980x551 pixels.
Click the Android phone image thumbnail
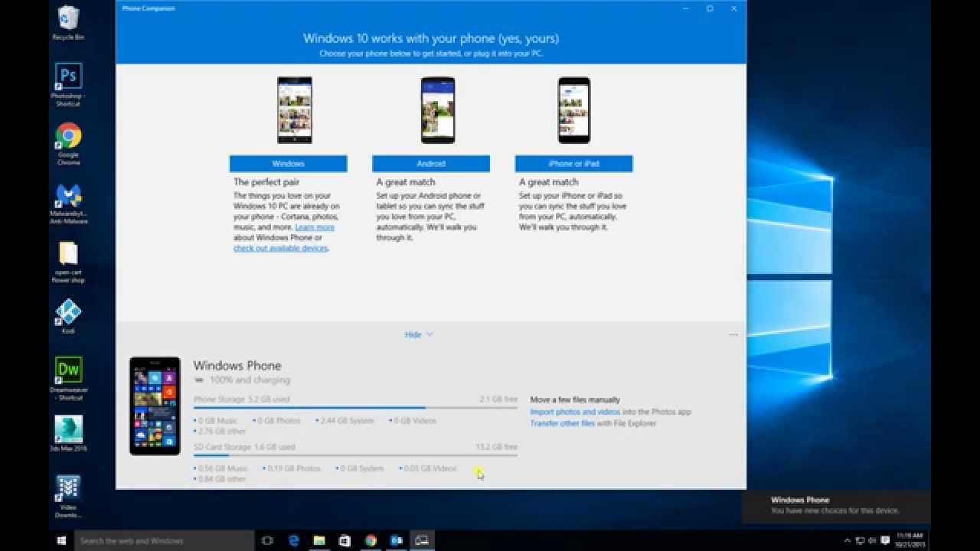438,110
